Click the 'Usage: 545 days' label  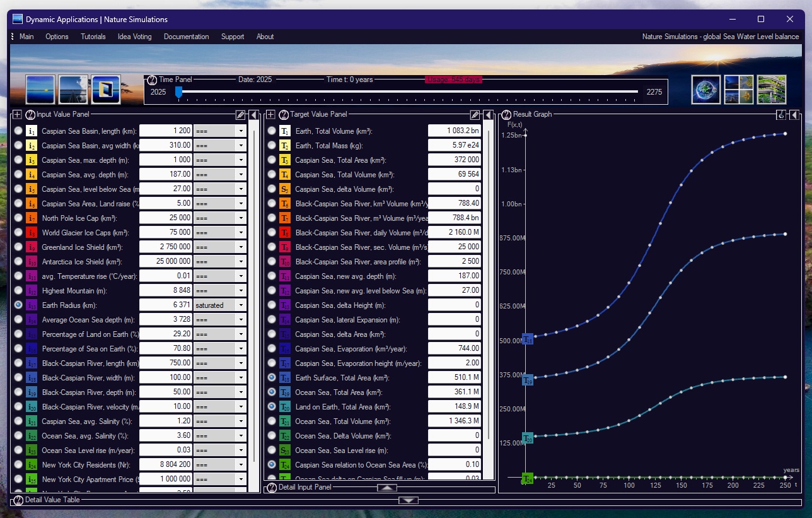point(453,80)
